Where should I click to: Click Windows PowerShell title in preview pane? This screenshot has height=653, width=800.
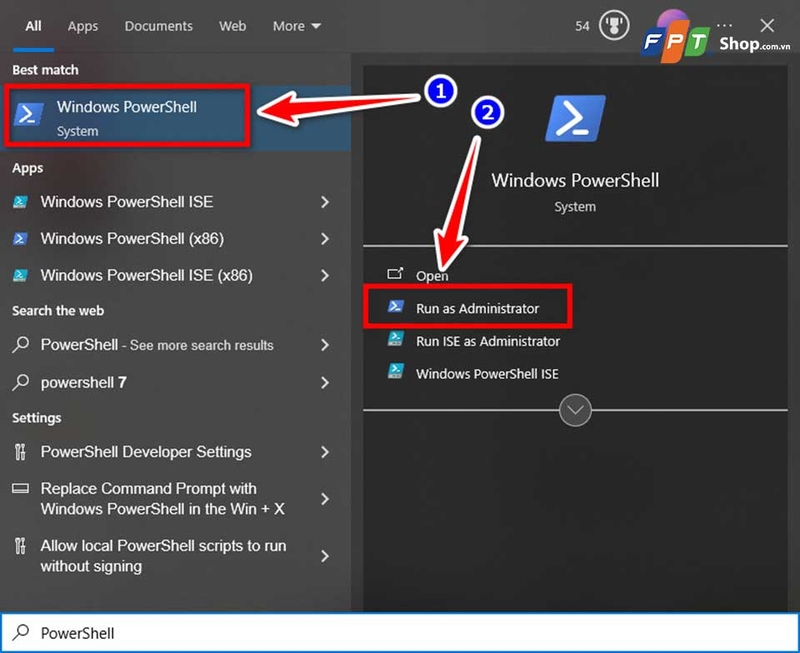(575, 180)
